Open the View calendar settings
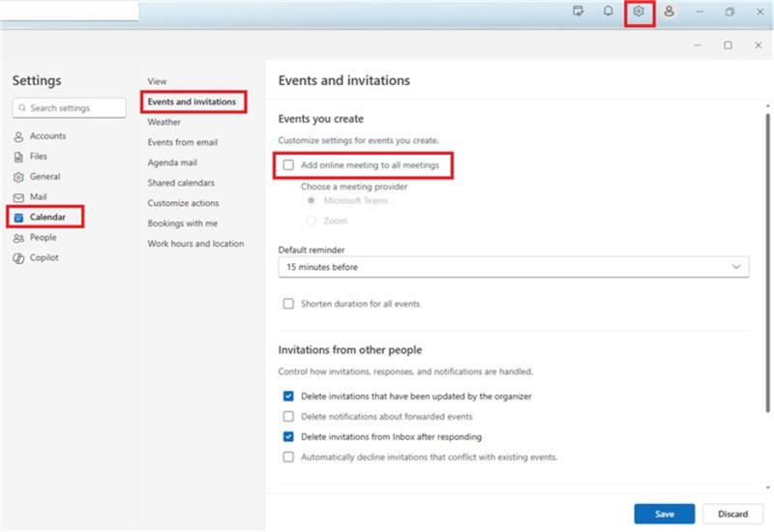The width and height of the screenshot is (774, 532). 157,81
